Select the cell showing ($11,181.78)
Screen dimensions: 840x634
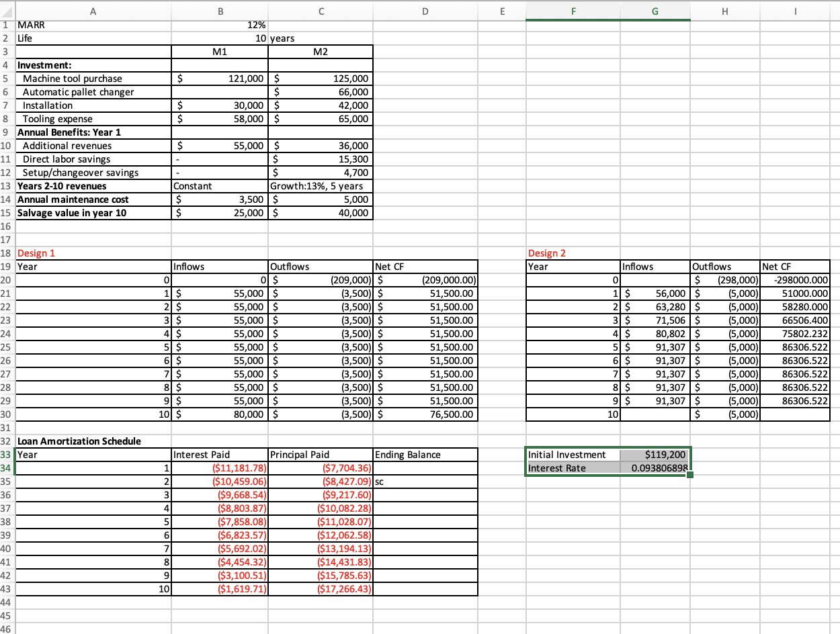(220, 468)
